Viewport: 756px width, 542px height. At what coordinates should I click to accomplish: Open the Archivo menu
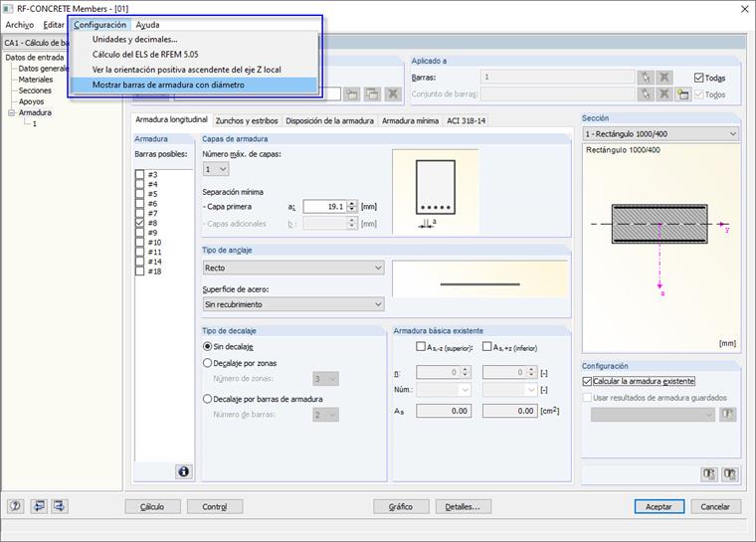[x=19, y=25]
